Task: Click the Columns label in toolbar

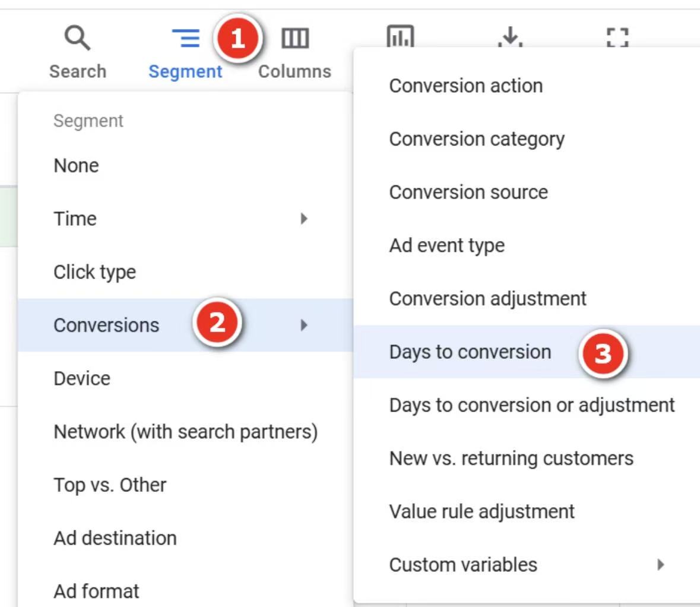Action: point(294,71)
